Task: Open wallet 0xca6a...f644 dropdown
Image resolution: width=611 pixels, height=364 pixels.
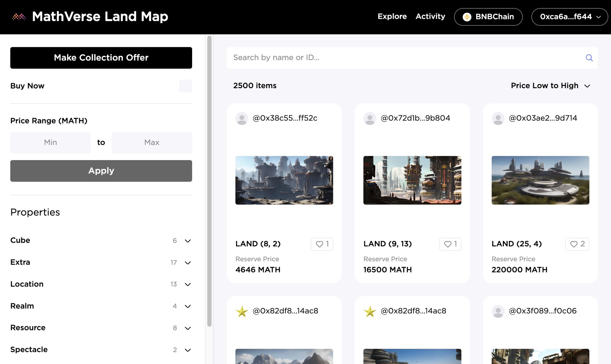Action: pos(570,17)
